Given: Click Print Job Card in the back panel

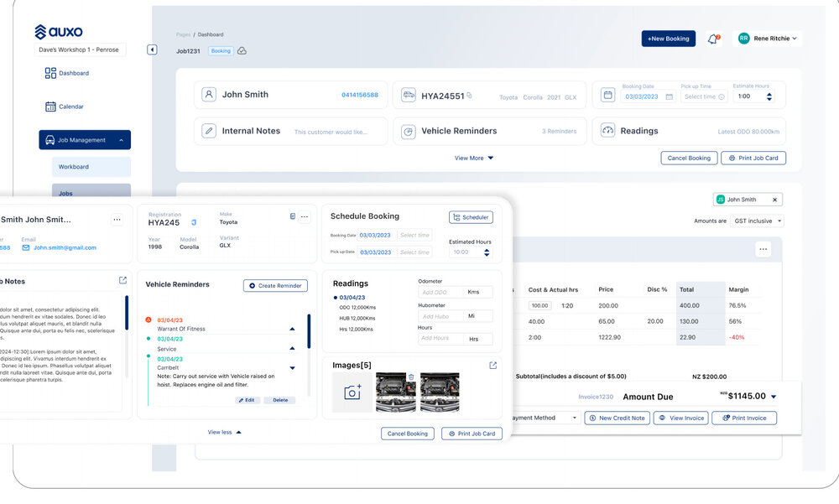Looking at the screenshot, I should point(753,158).
